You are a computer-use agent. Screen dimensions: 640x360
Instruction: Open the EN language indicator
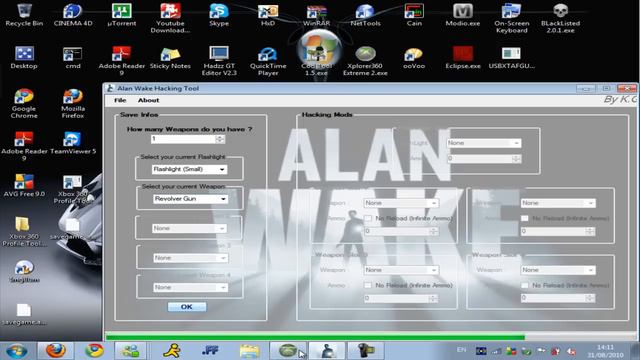(x=462, y=350)
